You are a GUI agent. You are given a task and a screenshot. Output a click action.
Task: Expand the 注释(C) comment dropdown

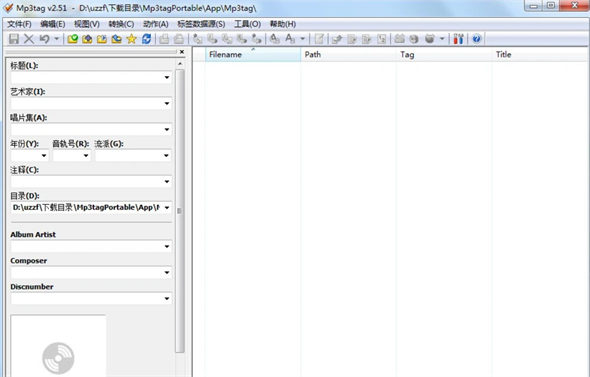tap(167, 182)
